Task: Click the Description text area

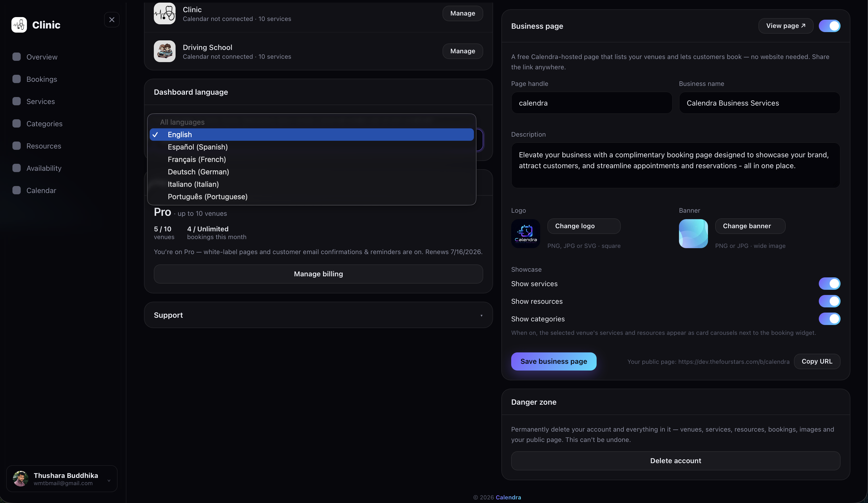Action: pos(675,166)
